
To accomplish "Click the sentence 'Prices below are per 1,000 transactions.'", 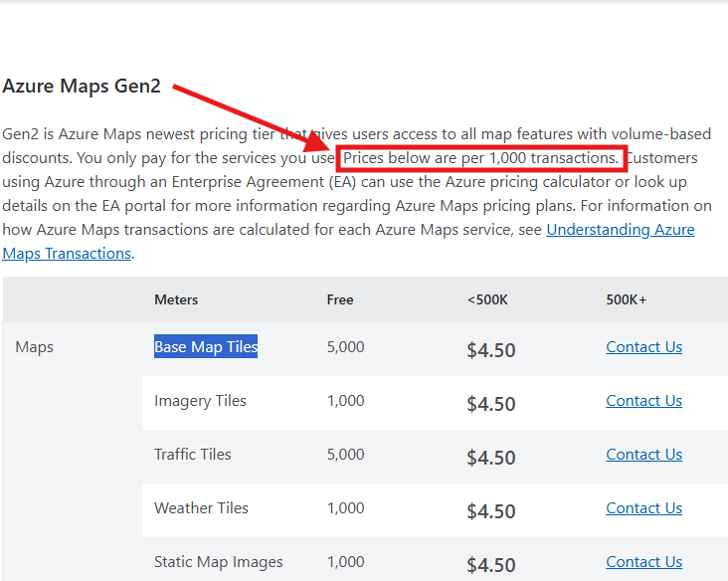I will pos(481,158).
